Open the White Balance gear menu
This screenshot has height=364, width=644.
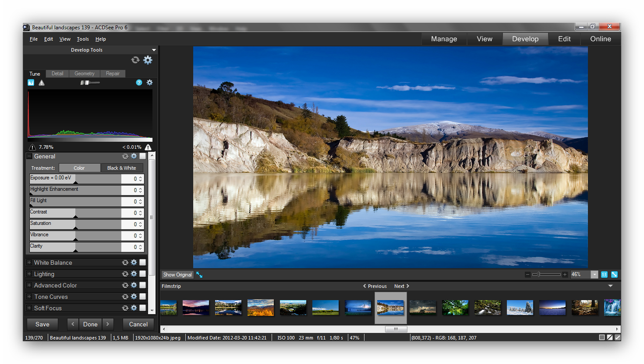point(134,262)
